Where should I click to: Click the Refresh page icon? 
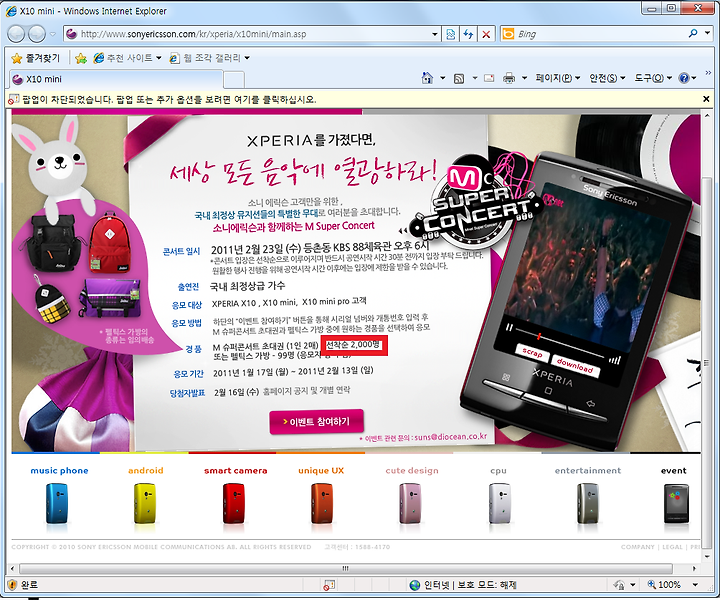pyautogui.click(x=468, y=34)
